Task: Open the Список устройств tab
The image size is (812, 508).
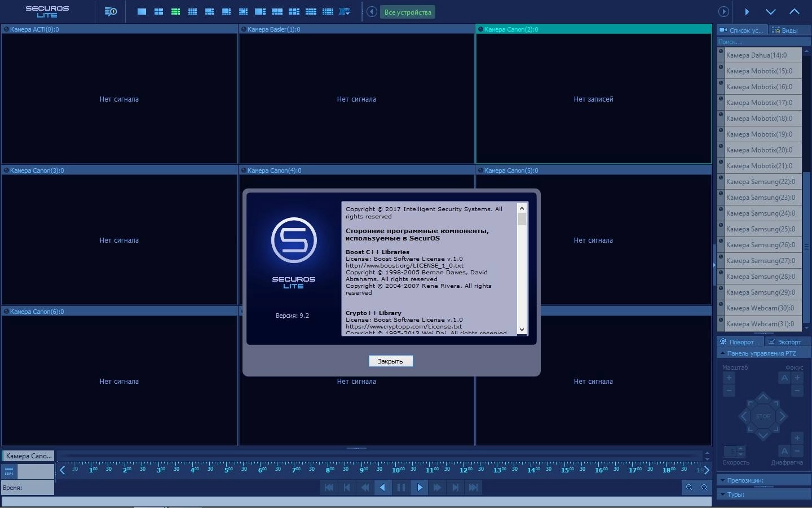Action: pyautogui.click(x=741, y=30)
